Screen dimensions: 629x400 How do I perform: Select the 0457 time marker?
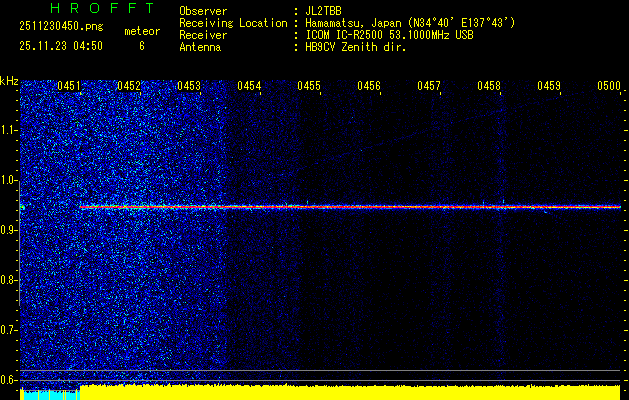[x=429, y=87]
